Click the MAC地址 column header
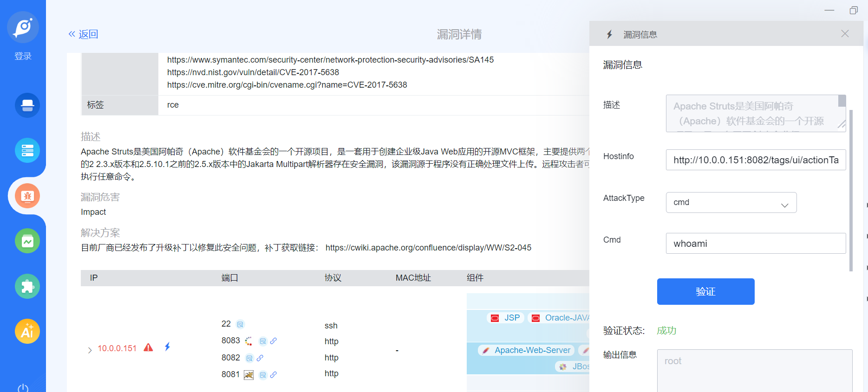Viewport: 868px width, 392px height. click(x=413, y=278)
